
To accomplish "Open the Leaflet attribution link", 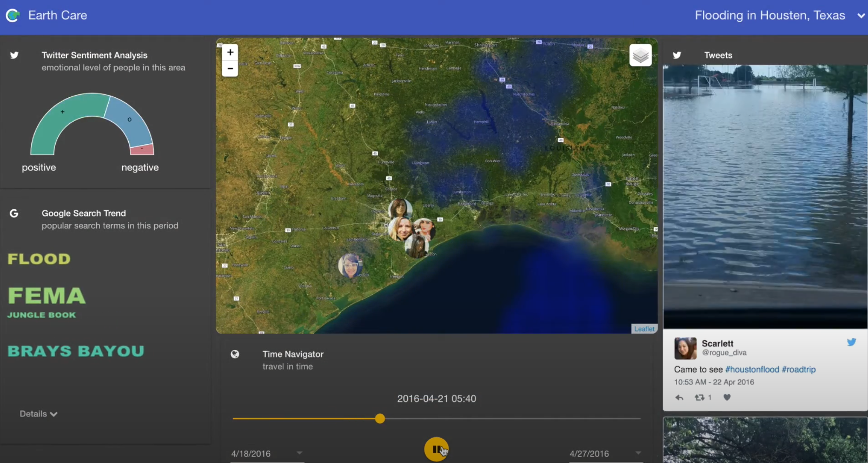I will 644,329.
